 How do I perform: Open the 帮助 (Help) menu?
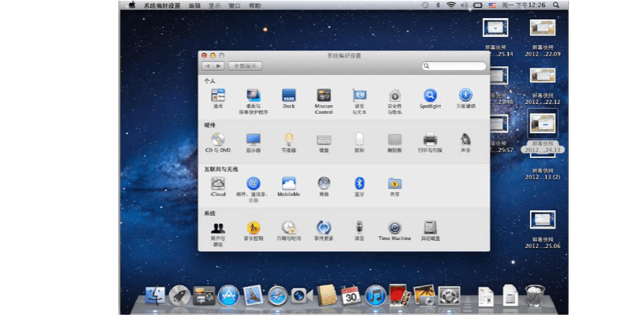tap(255, 6)
